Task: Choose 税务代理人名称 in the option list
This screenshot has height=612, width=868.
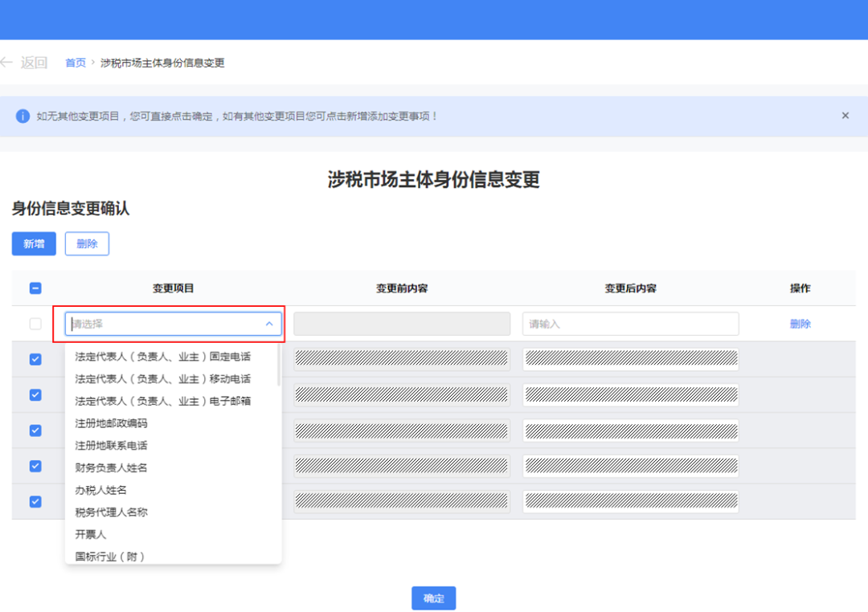Action: pyautogui.click(x=111, y=512)
